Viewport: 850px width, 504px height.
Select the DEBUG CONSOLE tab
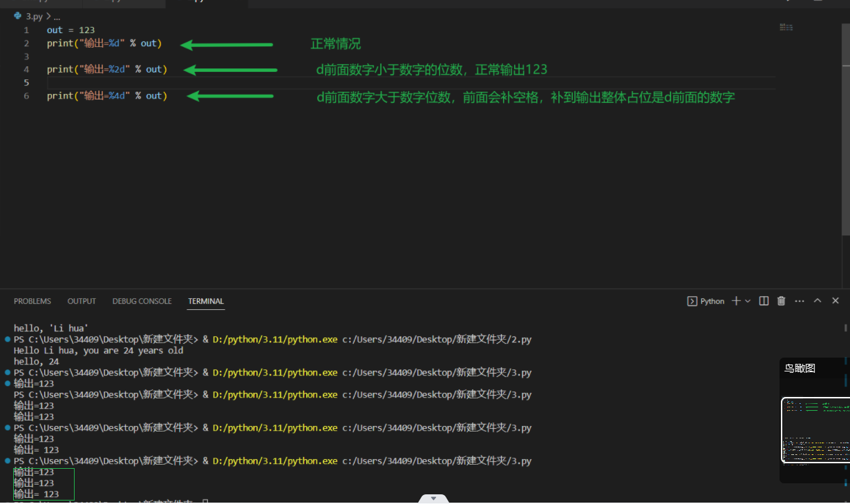click(x=142, y=301)
